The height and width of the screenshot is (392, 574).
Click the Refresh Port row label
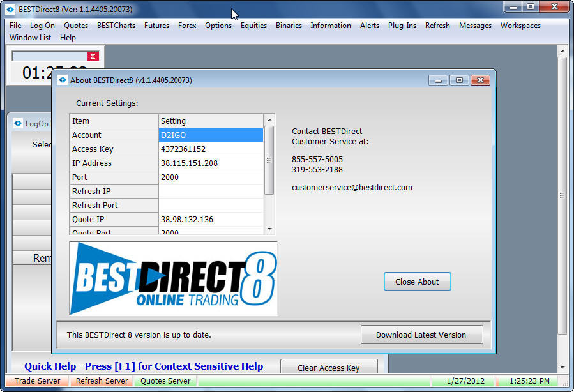(114, 206)
